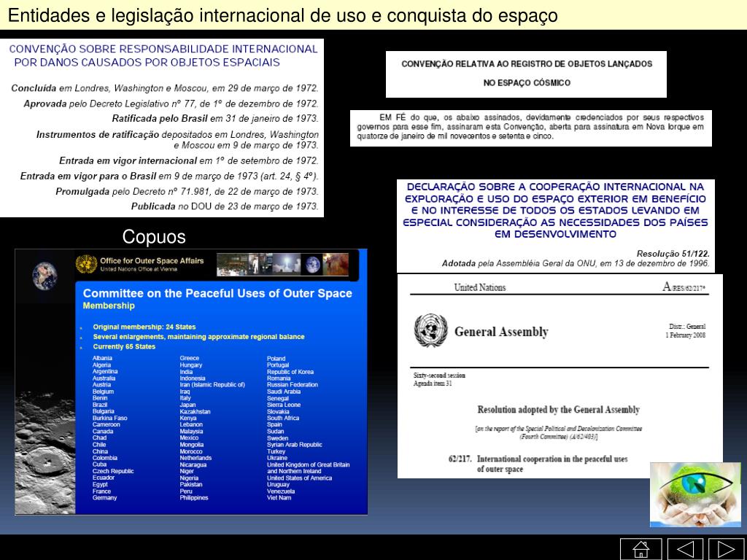Click the '62/217. International cooperation' heading
The image size is (747, 560).
538,464
